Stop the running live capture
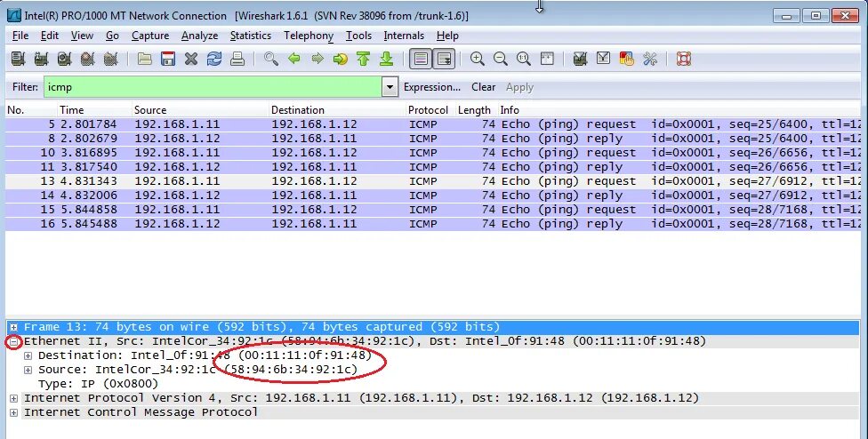The width and height of the screenshot is (868, 439). (x=87, y=59)
